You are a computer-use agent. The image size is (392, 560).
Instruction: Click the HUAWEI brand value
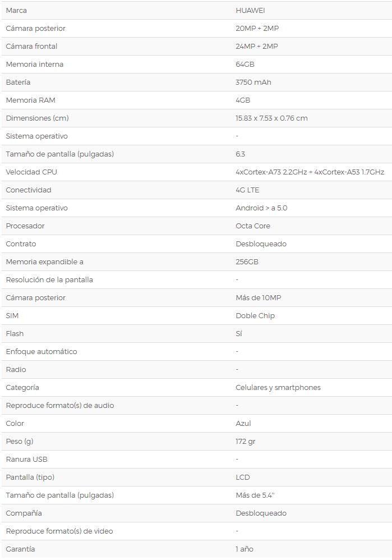tap(250, 11)
